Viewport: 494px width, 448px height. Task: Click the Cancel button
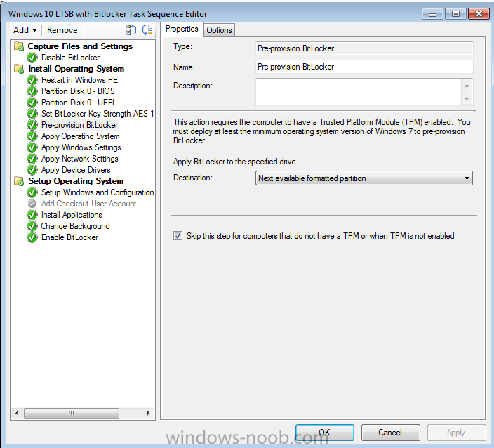pyautogui.click(x=390, y=433)
